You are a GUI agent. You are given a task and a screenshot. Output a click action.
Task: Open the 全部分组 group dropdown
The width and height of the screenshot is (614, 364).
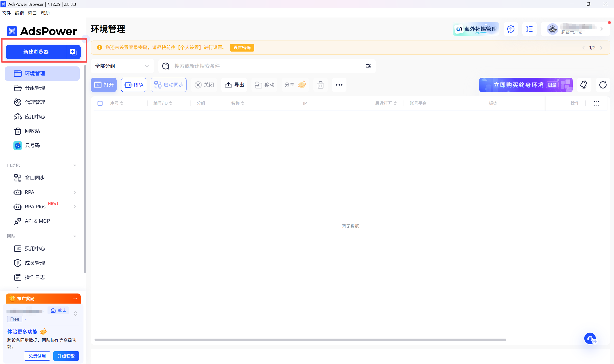coord(122,66)
